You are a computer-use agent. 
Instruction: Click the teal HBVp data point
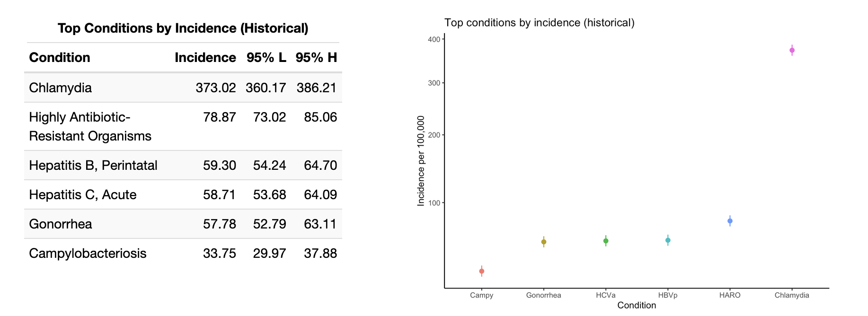(668, 240)
